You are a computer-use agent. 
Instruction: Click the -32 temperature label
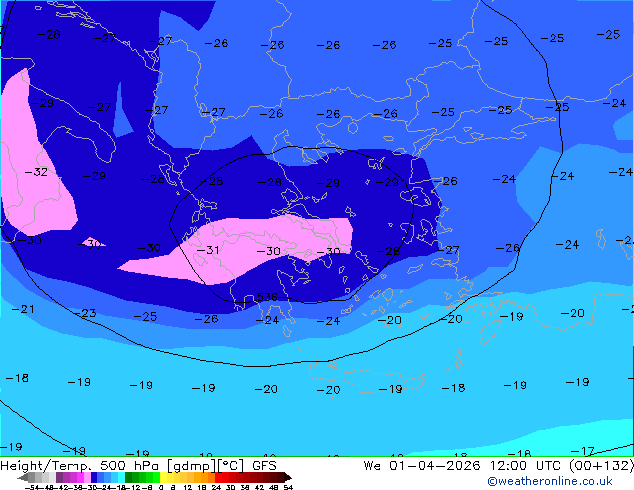(x=36, y=172)
